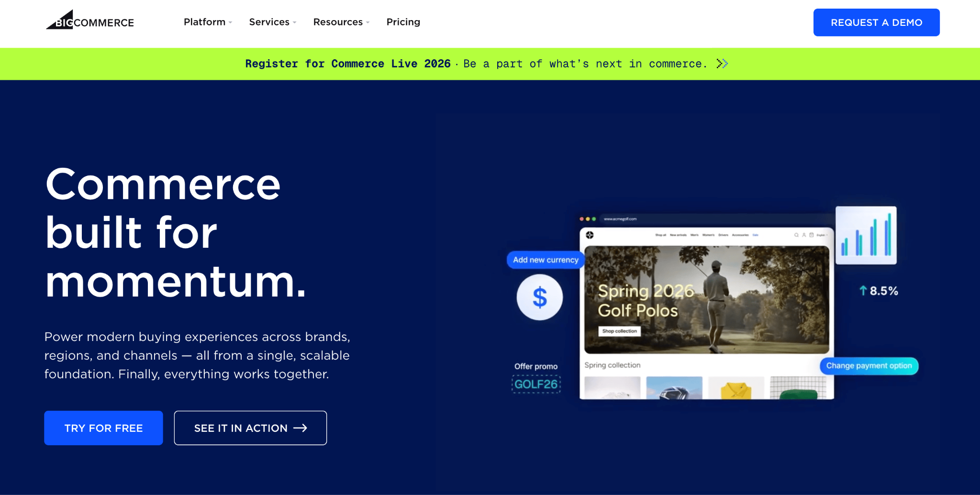Go to the Pricing page
Image resolution: width=980 pixels, height=495 pixels.
tap(403, 22)
